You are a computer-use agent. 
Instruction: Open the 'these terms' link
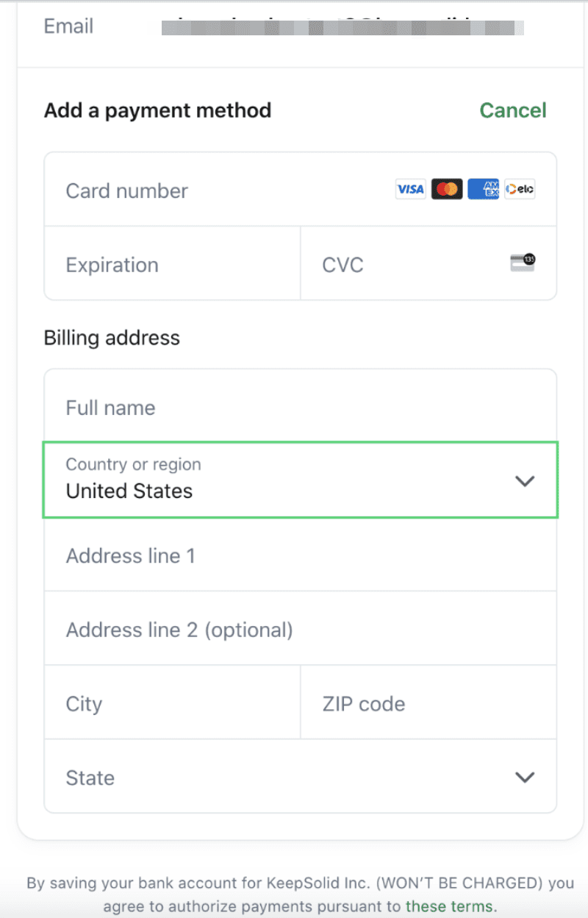point(451,906)
